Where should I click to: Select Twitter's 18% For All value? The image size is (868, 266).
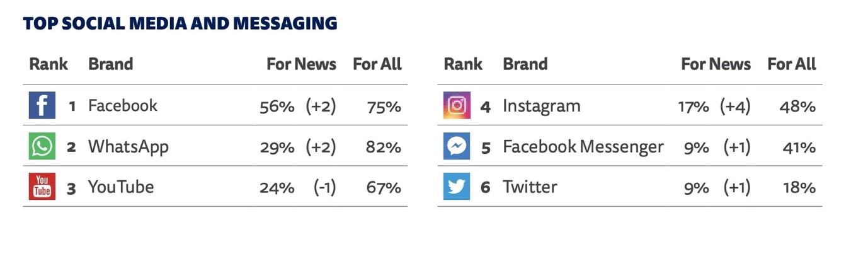click(x=799, y=187)
